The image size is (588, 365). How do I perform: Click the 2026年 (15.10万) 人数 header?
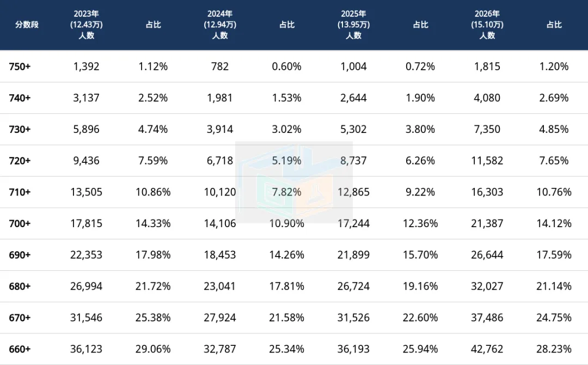coord(487,25)
